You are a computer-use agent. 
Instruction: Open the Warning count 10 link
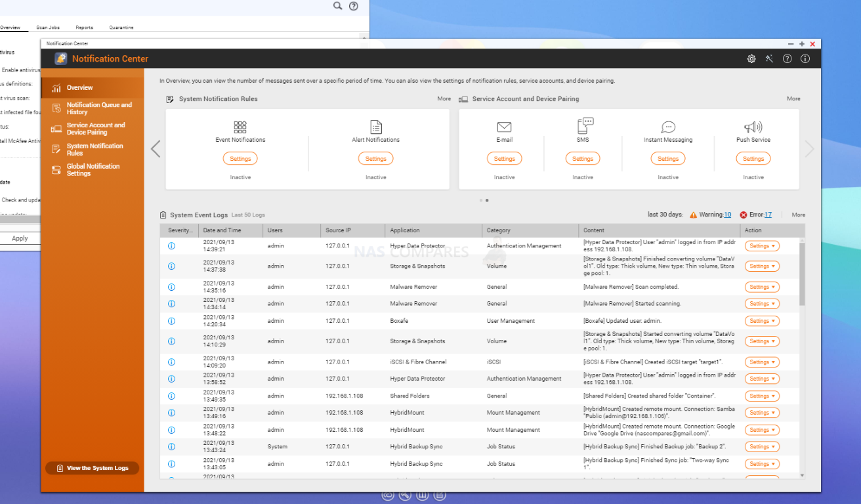[728, 215]
